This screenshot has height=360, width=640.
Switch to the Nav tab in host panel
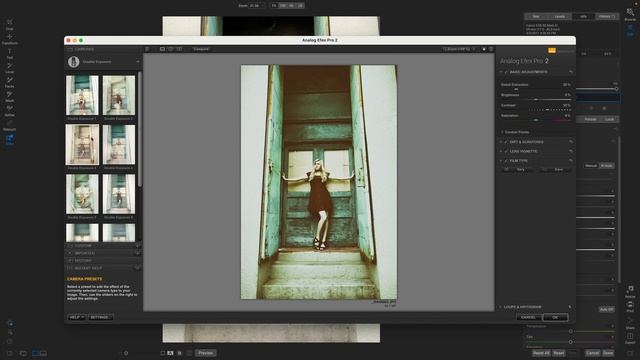point(536,16)
